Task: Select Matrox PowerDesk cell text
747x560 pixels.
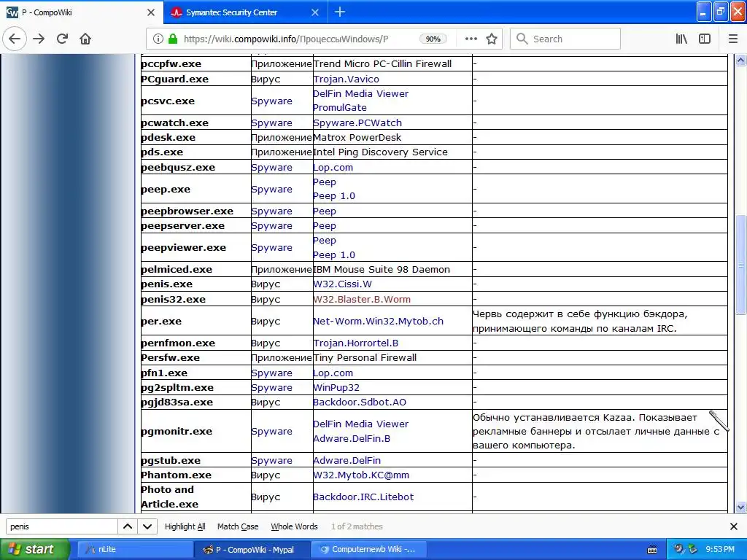Action: pyautogui.click(x=357, y=138)
